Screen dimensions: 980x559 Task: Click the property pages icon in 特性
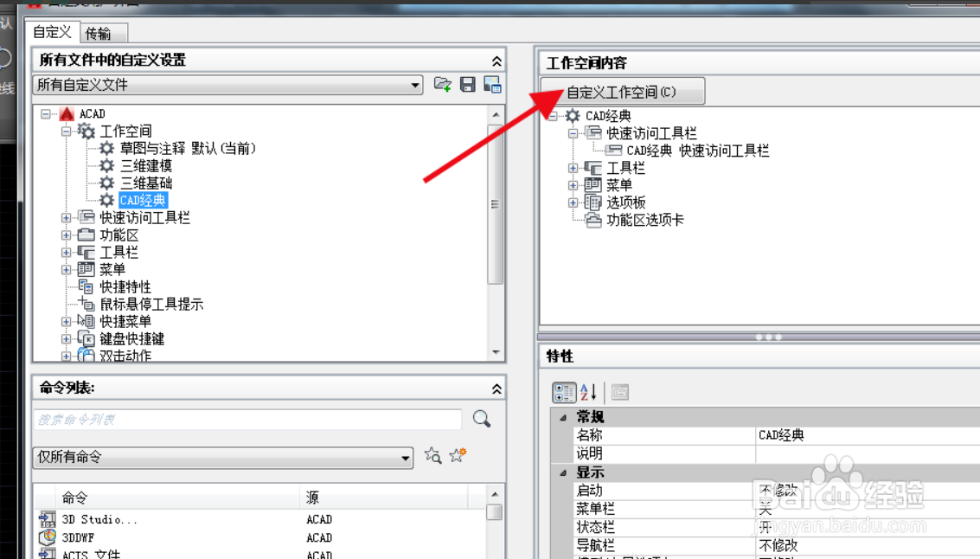619,393
